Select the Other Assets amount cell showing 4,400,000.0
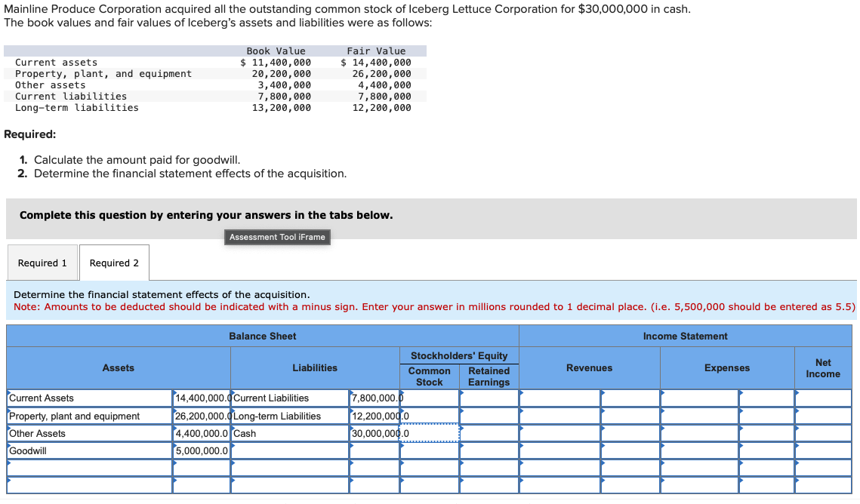860x504 pixels. pos(201,433)
